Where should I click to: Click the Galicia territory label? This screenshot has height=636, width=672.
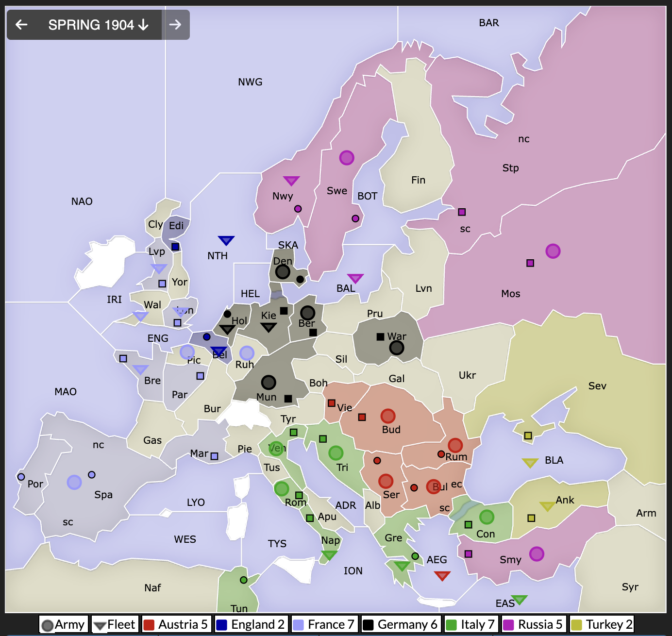397,379
